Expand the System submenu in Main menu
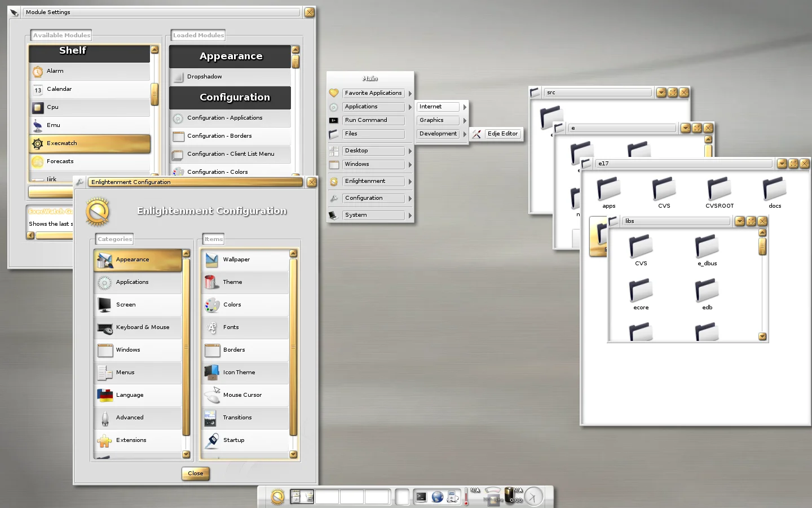Image resolution: width=812 pixels, height=508 pixels. click(x=372, y=215)
